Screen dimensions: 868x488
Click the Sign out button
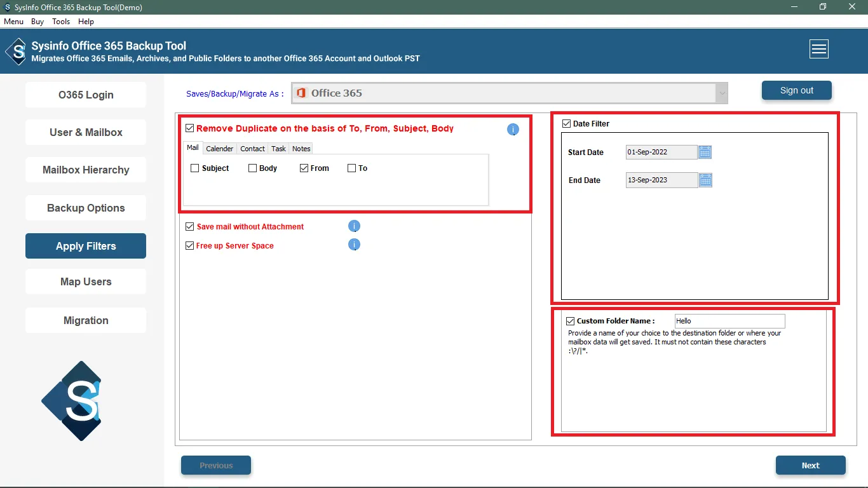[x=796, y=90]
